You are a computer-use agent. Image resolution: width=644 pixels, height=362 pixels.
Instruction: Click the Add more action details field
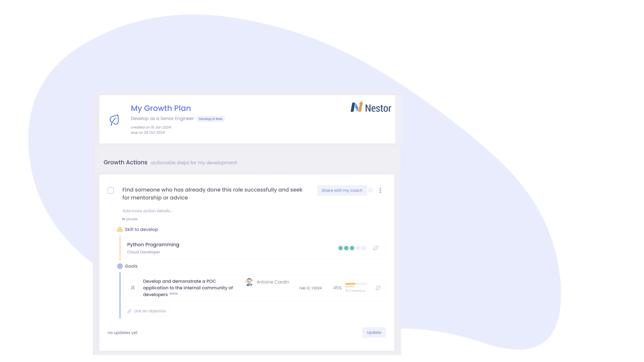click(x=147, y=210)
